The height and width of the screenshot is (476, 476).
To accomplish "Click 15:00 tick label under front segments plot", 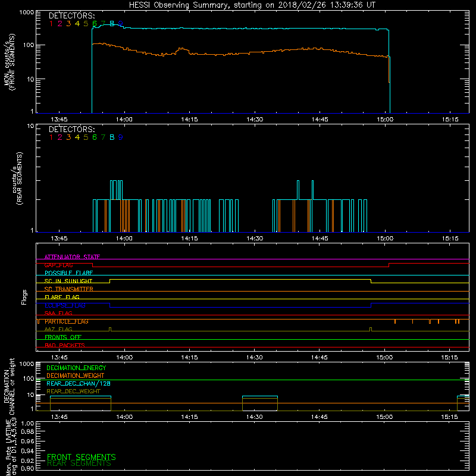I will [385, 120].
